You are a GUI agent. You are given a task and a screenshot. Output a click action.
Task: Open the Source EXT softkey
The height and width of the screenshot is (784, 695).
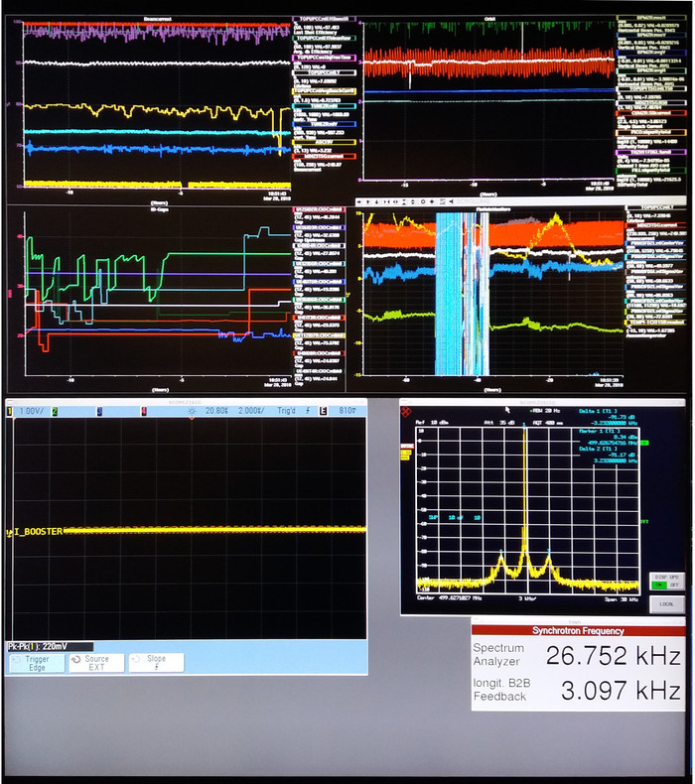96,663
